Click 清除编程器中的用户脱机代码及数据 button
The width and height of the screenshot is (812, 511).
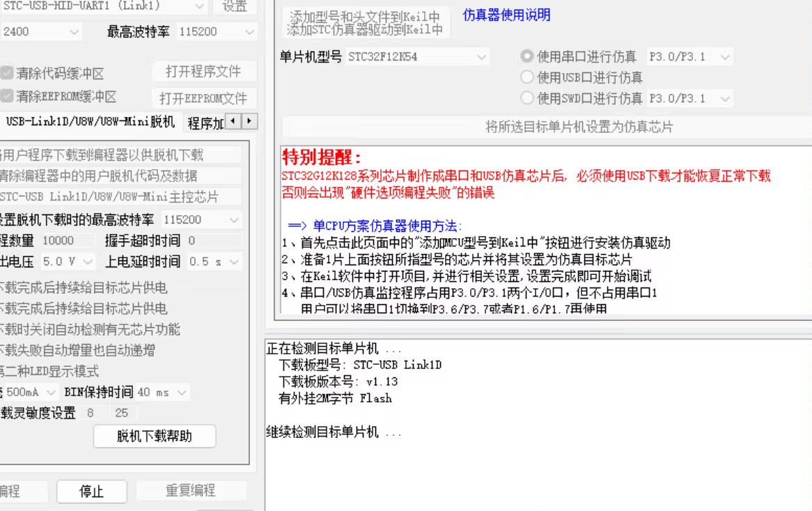point(120,175)
